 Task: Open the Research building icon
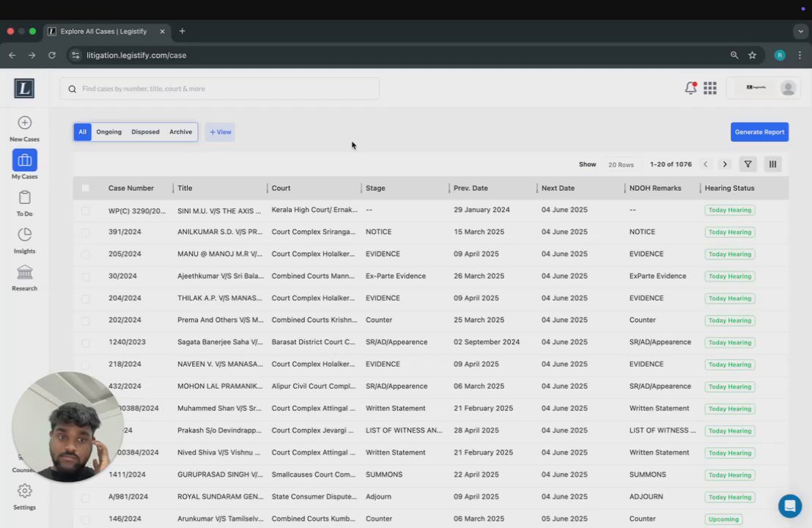(24, 272)
